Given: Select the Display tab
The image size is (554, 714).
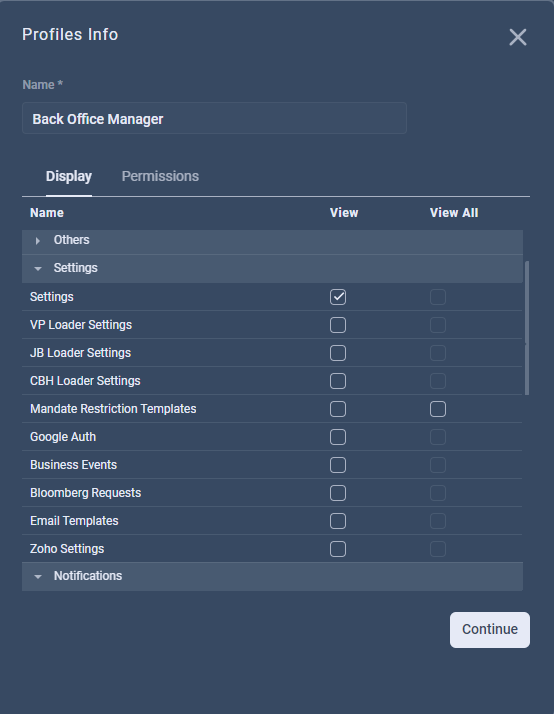Looking at the screenshot, I should (x=69, y=176).
